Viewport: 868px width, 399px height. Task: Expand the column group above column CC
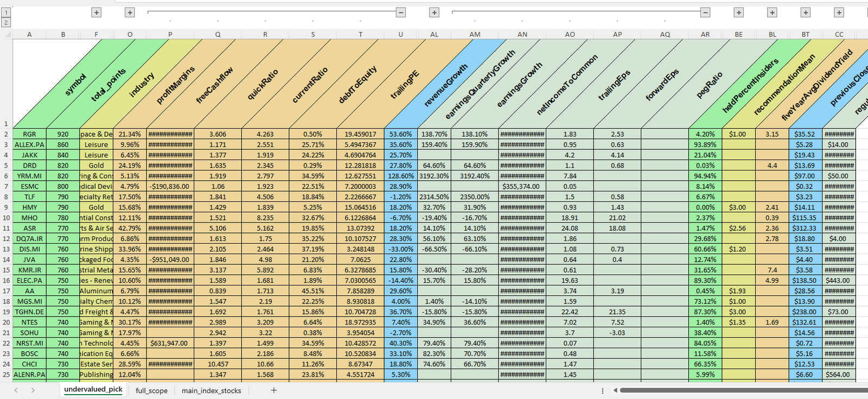coord(839,12)
